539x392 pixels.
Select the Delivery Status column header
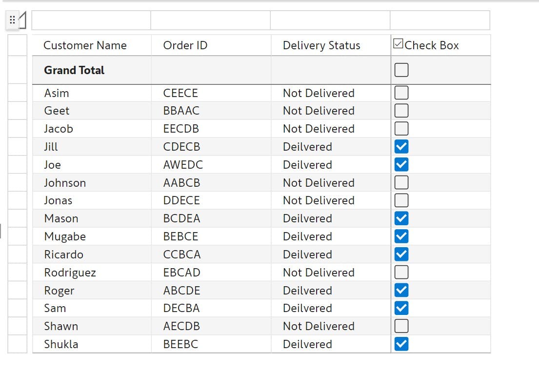(321, 45)
